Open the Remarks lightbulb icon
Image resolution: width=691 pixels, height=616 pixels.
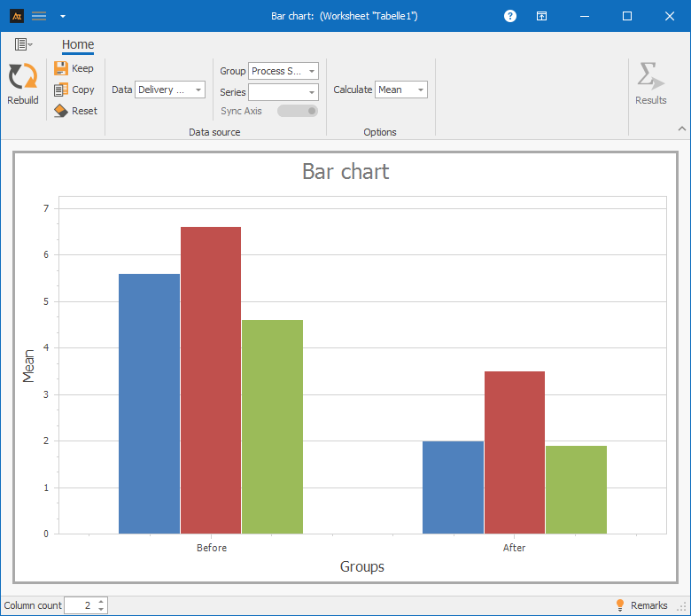[x=620, y=605]
